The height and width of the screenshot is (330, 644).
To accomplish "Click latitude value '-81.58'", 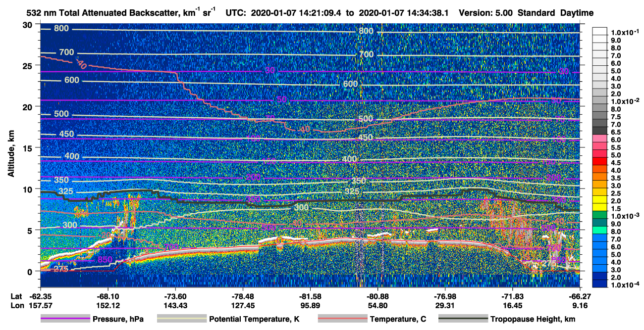I will click(x=310, y=297).
